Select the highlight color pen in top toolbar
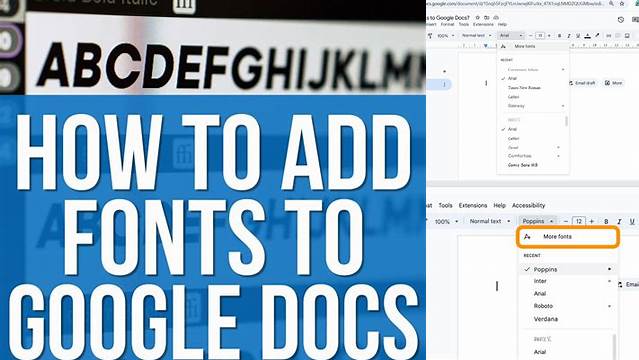This screenshot has height=360, width=639. click(x=597, y=36)
